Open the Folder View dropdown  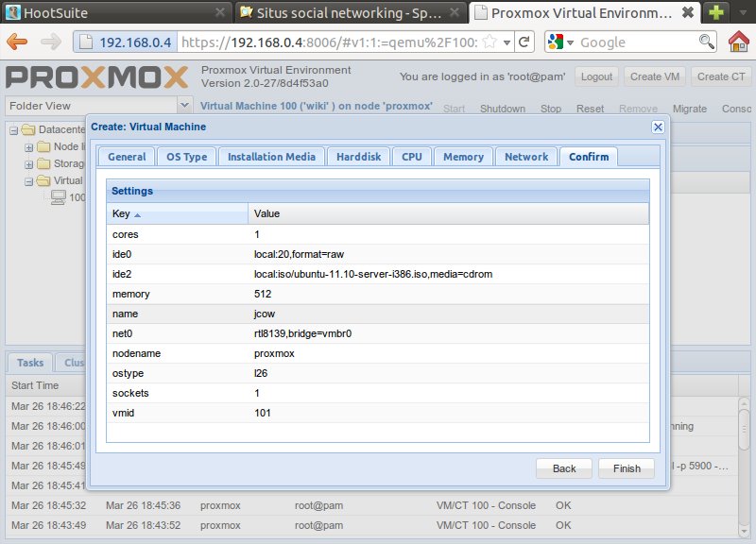(x=184, y=106)
